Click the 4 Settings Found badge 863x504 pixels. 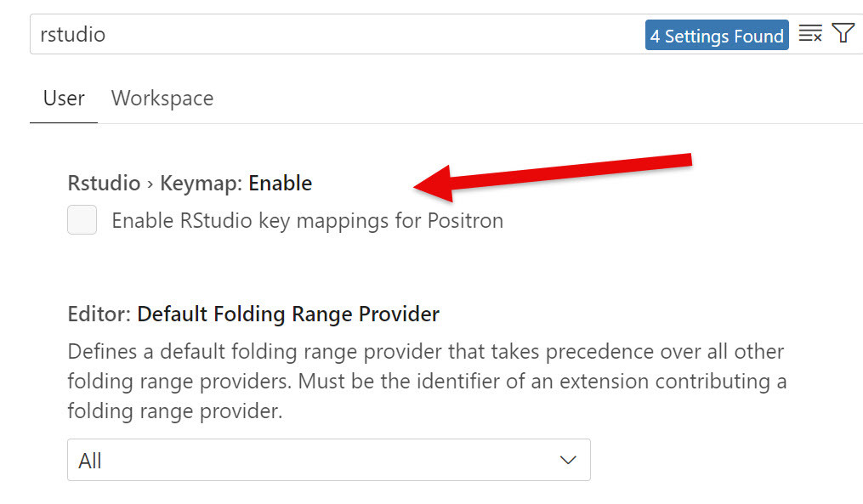[717, 35]
